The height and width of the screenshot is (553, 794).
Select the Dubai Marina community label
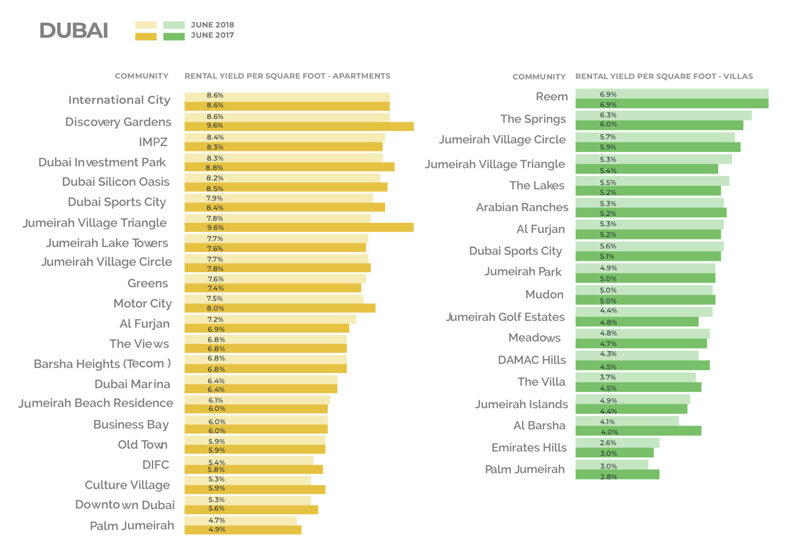[x=132, y=384]
